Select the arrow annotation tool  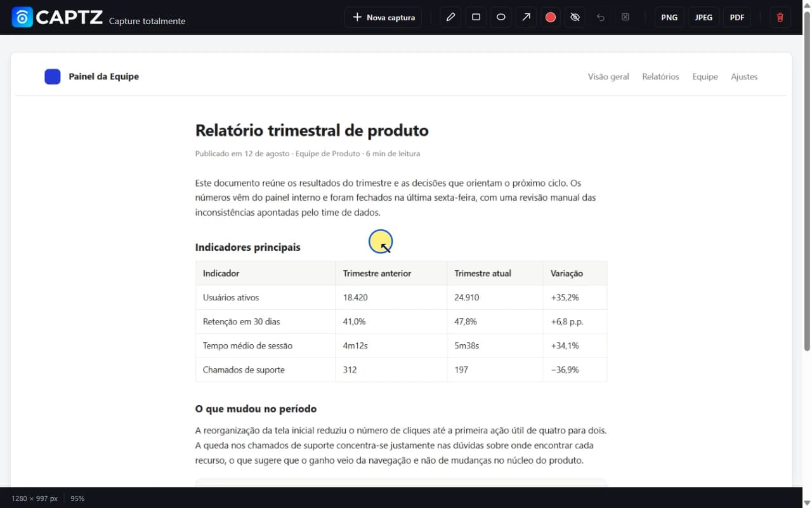[526, 17]
